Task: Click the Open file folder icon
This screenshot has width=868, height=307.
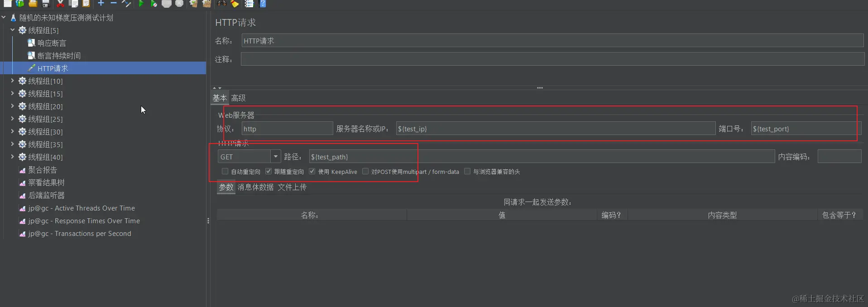Action: pyautogui.click(x=33, y=3)
